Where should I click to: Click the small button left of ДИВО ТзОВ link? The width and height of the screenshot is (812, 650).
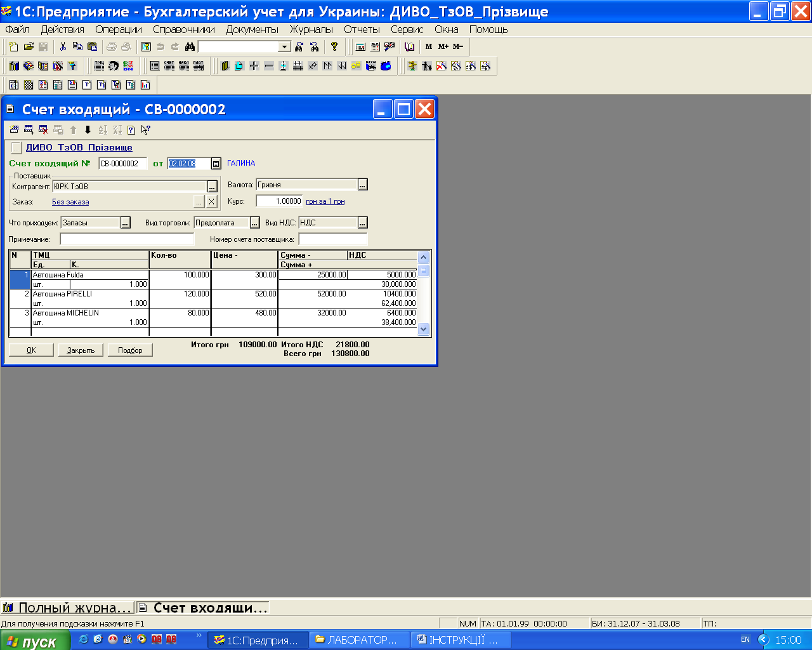16,147
